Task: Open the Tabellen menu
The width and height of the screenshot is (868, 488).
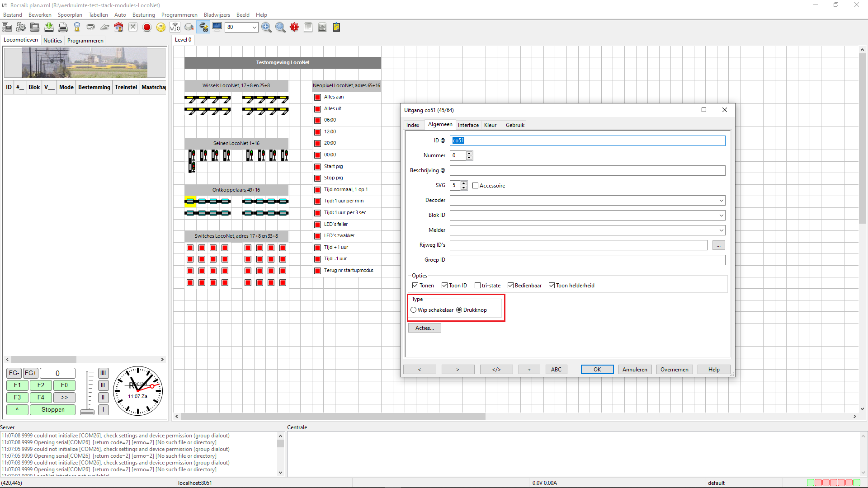Action: click(x=98, y=15)
